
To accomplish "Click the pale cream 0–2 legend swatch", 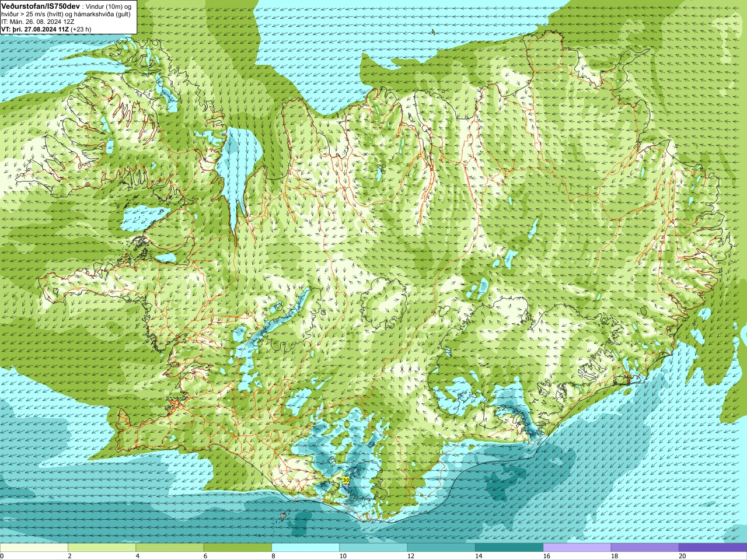I will 34,547.
